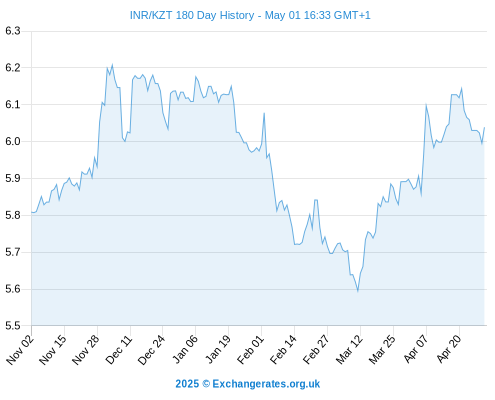Click the Apr 20 date label
This screenshot has width=495, height=400.
point(448,349)
